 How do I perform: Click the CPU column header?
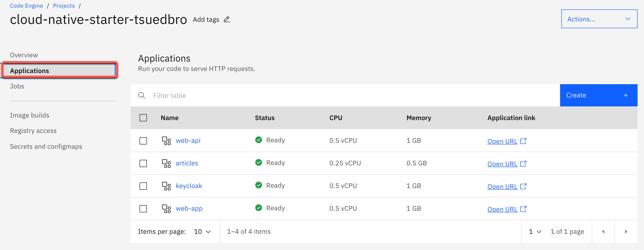[336, 118]
